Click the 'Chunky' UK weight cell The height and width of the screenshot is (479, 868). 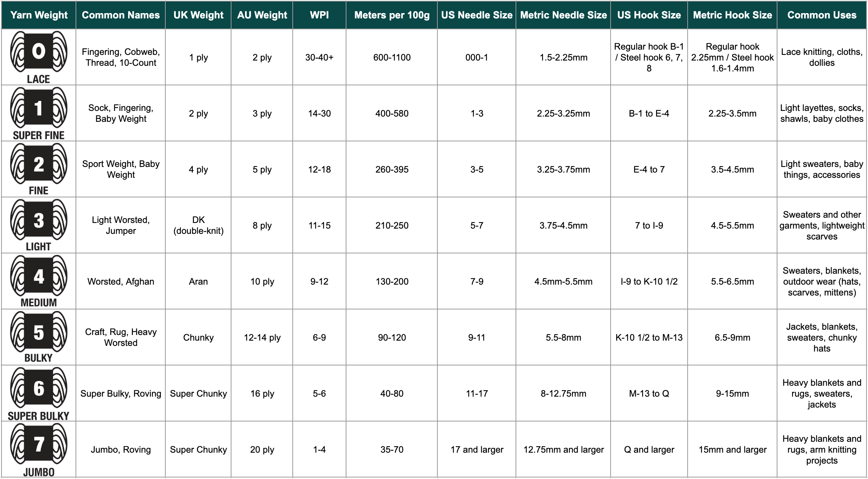(x=198, y=337)
